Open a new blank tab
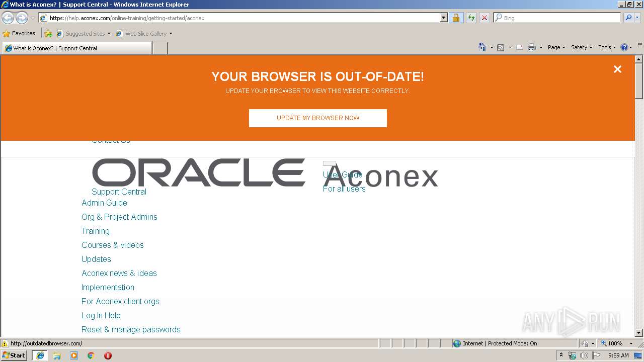Viewport: 644px width, 362px height. point(160,48)
